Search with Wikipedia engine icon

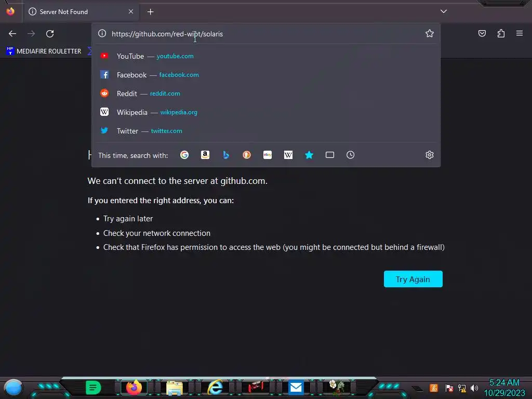(288, 155)
